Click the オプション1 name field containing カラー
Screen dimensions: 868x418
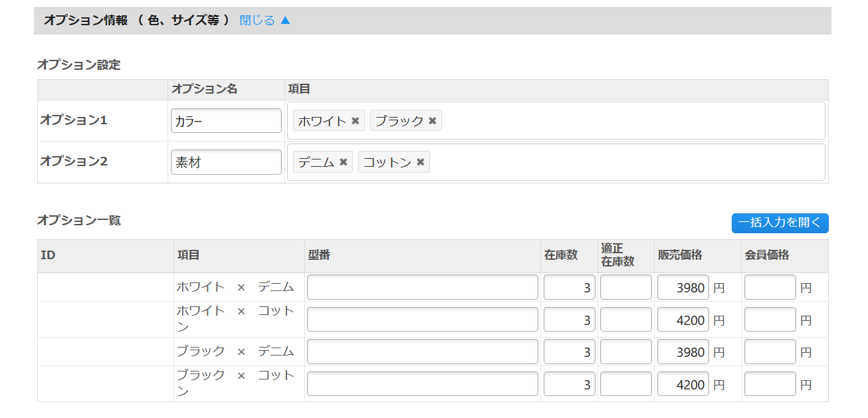(226, 121)
